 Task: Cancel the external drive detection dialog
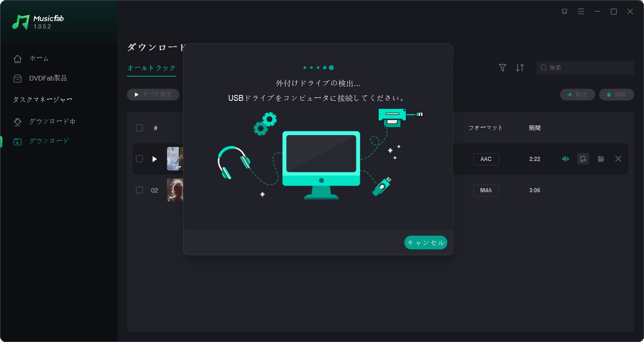click(x=426, y=243)
